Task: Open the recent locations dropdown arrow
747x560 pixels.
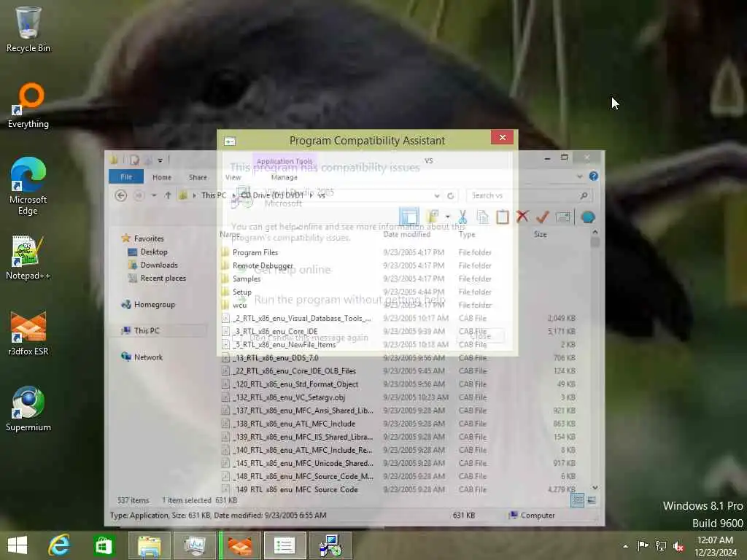Action: 153,195
